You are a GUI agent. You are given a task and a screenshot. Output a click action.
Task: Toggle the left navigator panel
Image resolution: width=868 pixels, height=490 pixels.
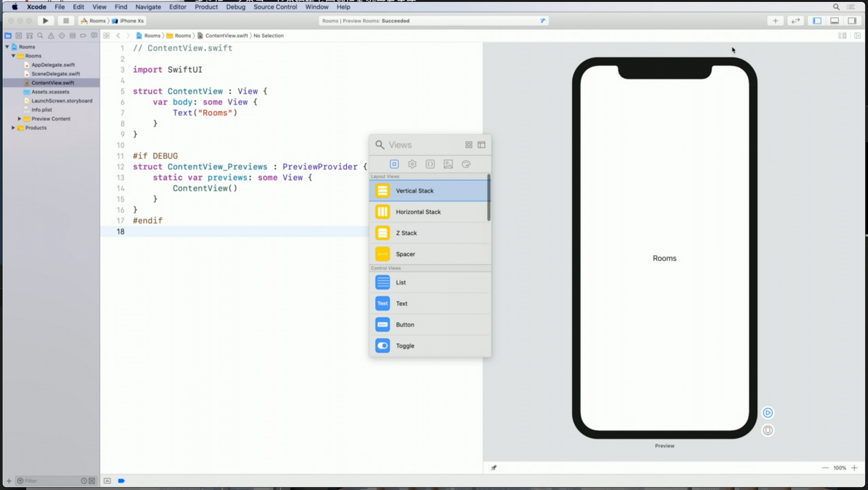tap(817, 21)
